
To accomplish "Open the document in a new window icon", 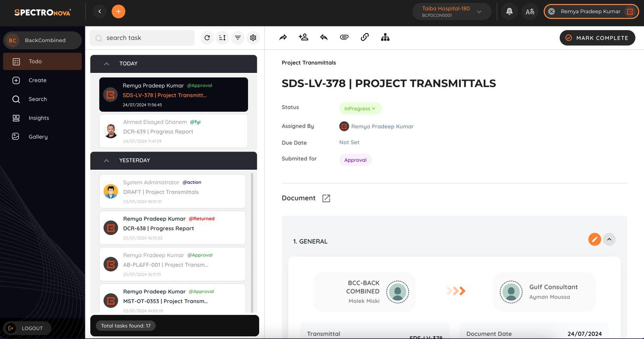I will [x=326, y=198].
